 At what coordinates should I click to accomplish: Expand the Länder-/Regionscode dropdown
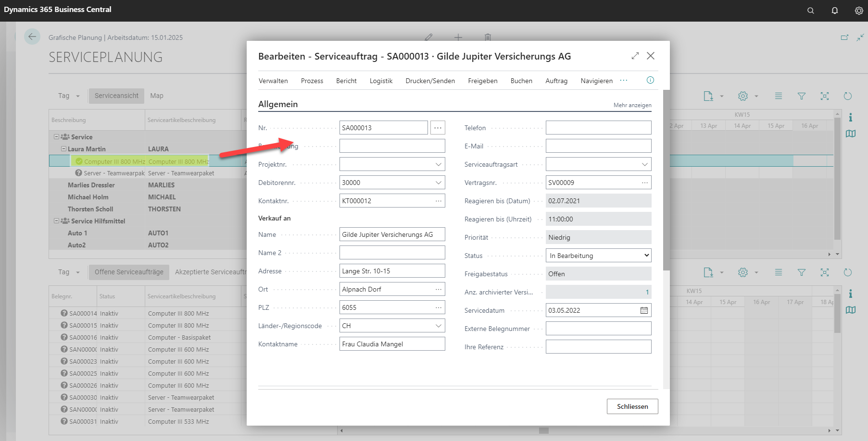(439, 326)
